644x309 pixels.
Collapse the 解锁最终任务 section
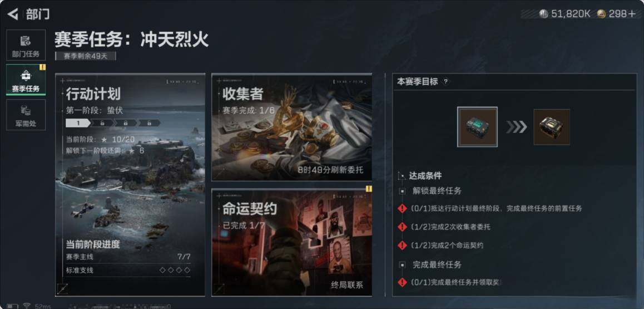(403, 191)
